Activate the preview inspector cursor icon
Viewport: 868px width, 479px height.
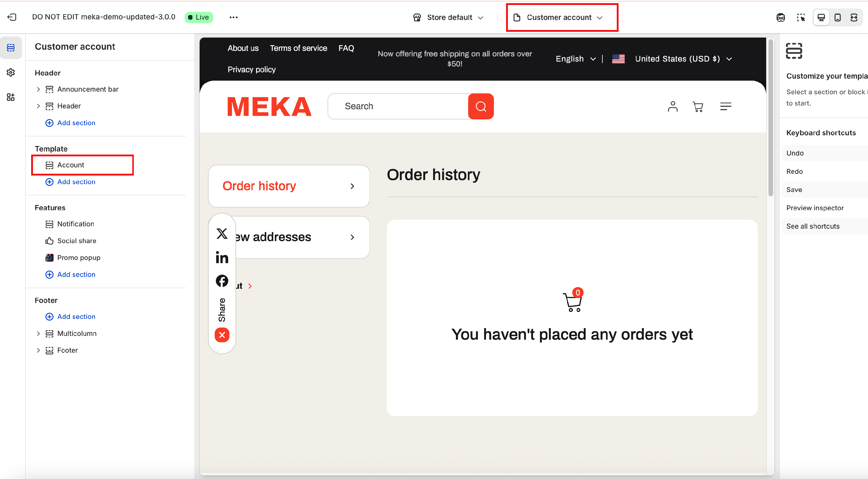pyautogui.click(x=801, y=17)
